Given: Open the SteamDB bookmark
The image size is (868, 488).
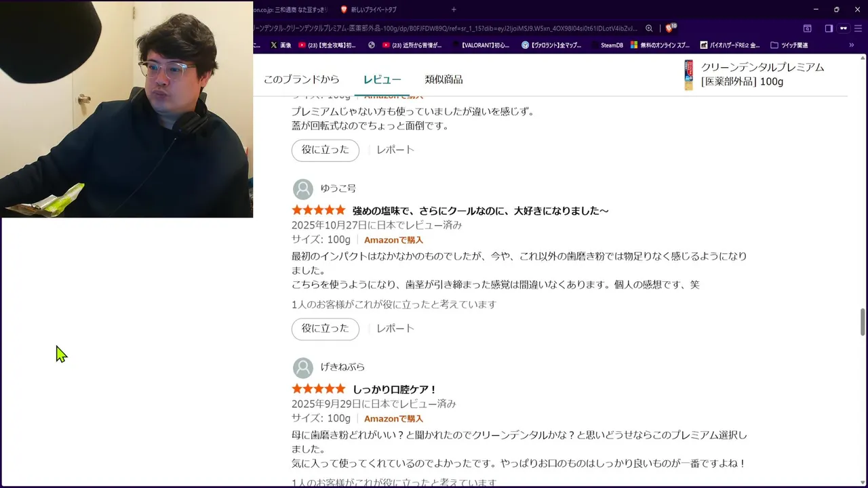Looking at the screenshot, I should point(607,45).
